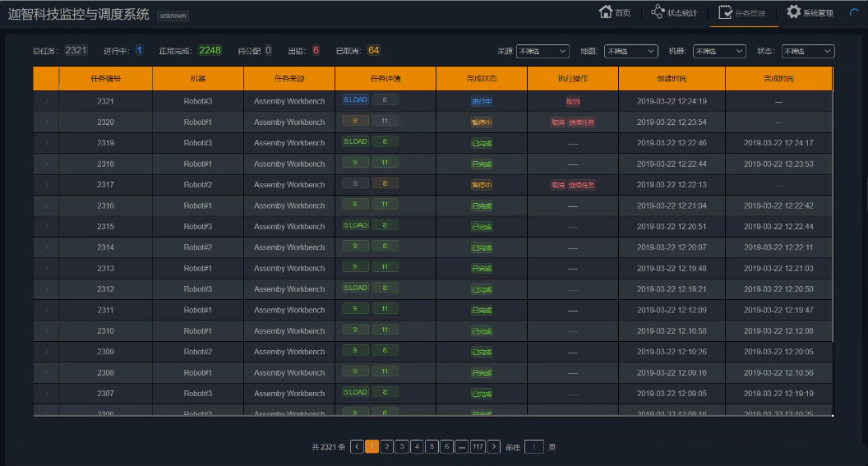Screen dimensions: 868x466
Task: Open the 系统管理 tab
Action: click(x=817, y=13)
